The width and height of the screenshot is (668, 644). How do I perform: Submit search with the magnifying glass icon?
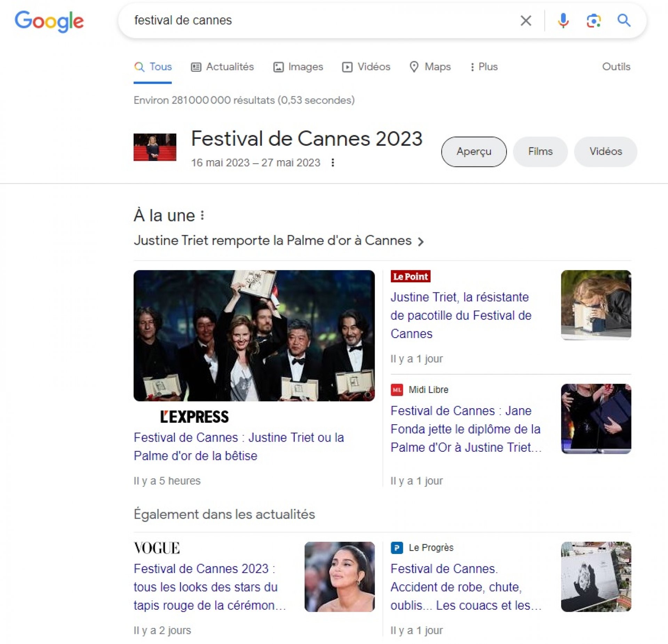pos(624,21)
